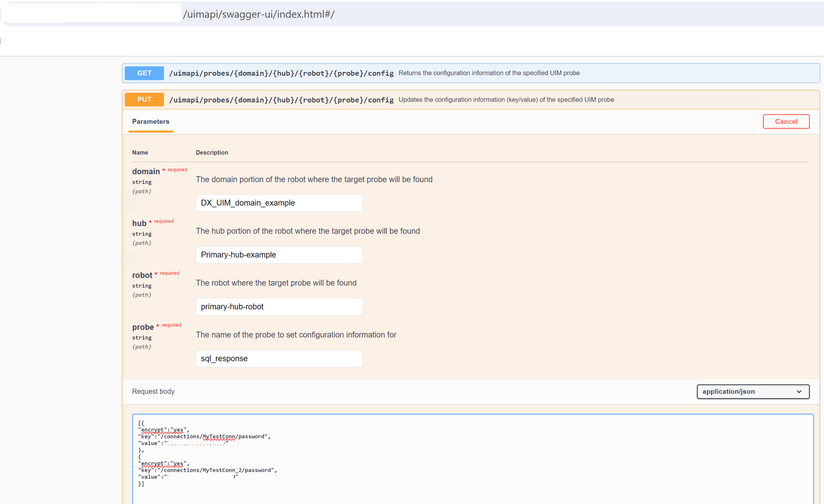The width and height of the screenshot is (824, 504).
Task: Click the PUT endpoint description text
Action: 506,100
